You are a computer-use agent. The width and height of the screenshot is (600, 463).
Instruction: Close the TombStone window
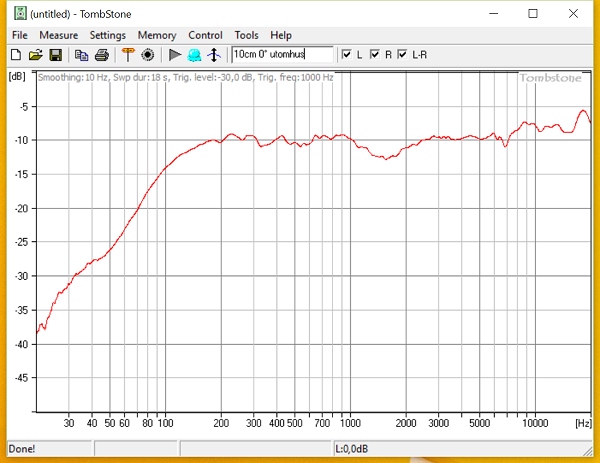coord(573,14)
